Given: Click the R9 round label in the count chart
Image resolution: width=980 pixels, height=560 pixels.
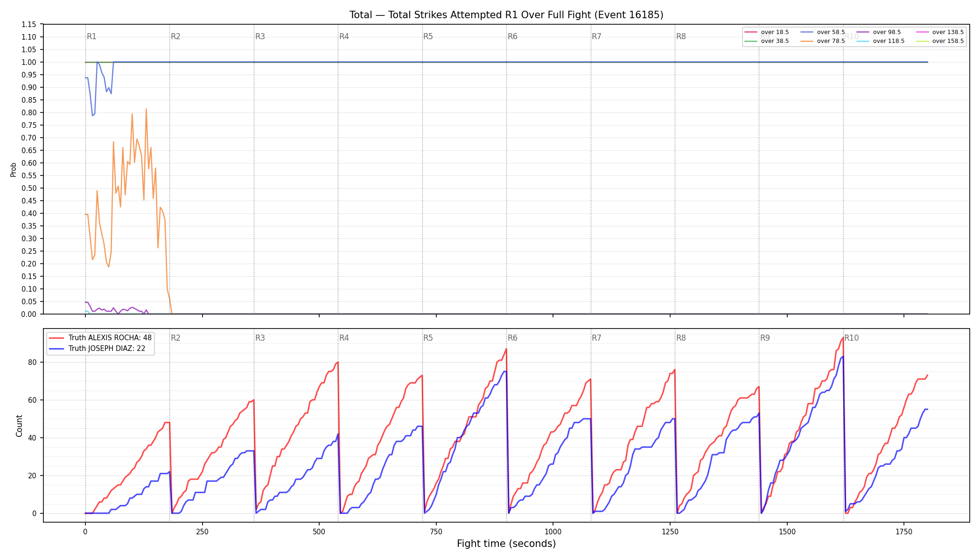Looking at the screenshot, I should point(765,338).
